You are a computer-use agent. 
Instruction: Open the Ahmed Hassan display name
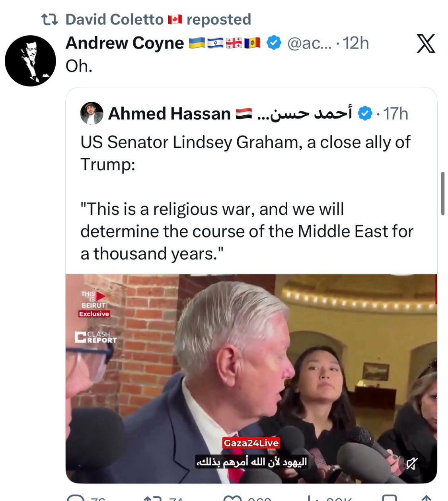[x=169, y=114]
